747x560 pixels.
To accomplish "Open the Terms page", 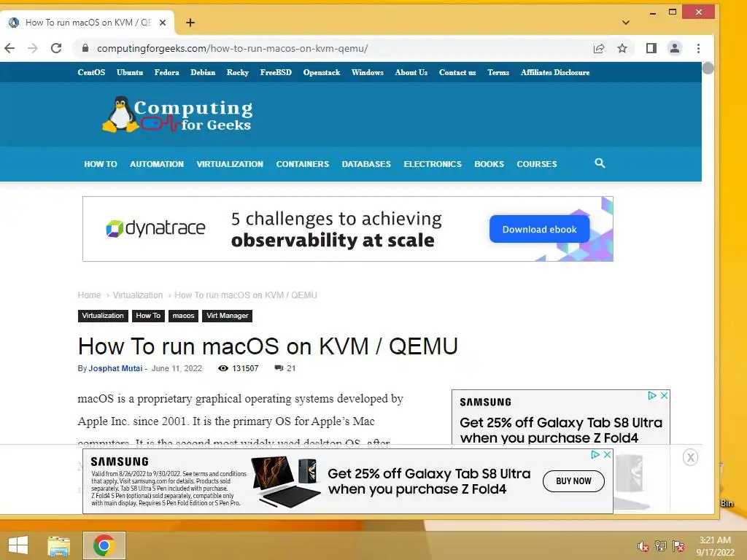I will pyautogui.click(x=498, y=72).
